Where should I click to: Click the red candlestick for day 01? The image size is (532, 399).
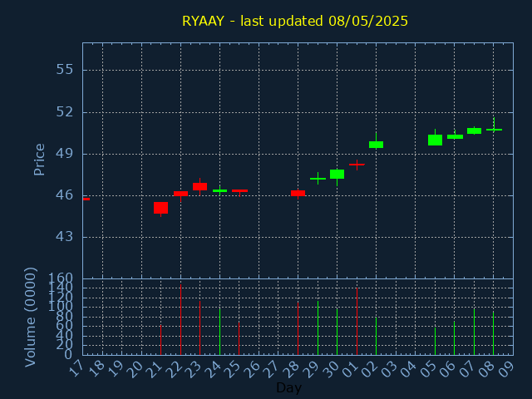[x=357, y=165]
